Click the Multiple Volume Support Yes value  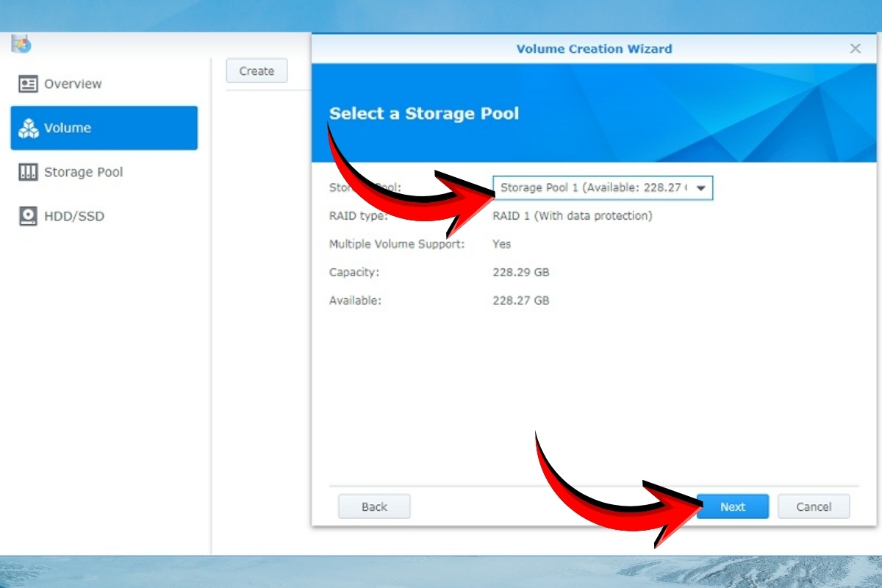pos(501,243)
